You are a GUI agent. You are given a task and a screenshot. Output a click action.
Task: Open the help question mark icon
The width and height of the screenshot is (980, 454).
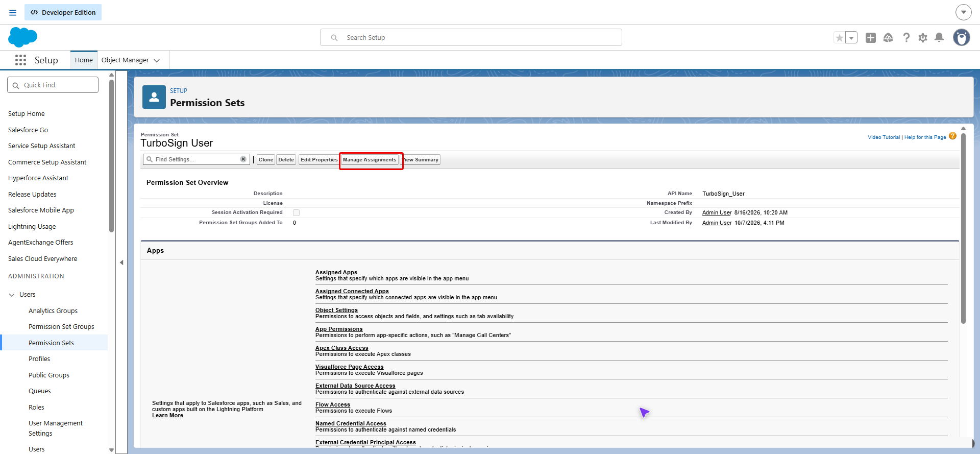pos(906,38)
